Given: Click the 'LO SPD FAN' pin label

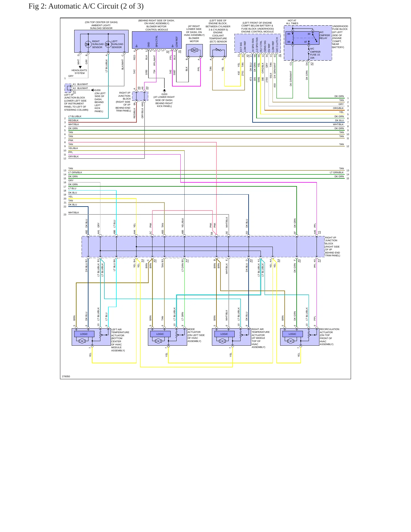Looking at the screenshot, I should point(257,45).
